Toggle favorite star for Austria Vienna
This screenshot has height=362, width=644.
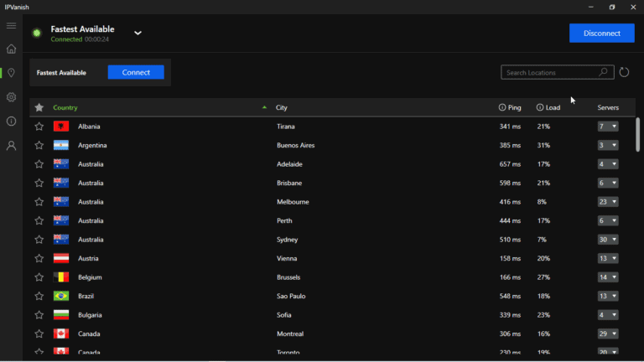pos(39,259)
